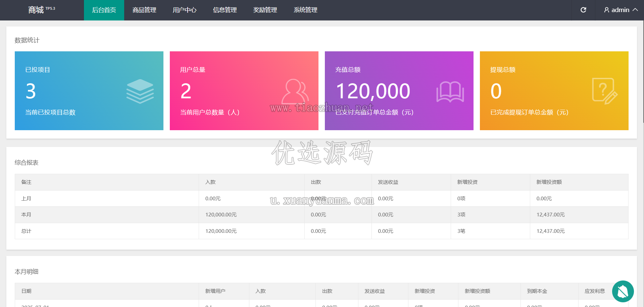This screenshot has height=307, width=644.
Task: Open the 奖励管理 menu
Action: tap(265, 10)
